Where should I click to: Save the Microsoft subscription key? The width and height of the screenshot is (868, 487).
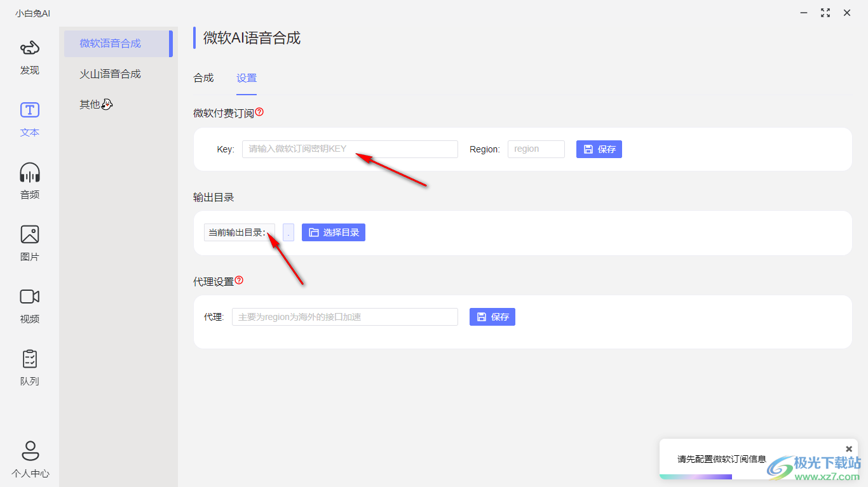[x=599, y=149]
